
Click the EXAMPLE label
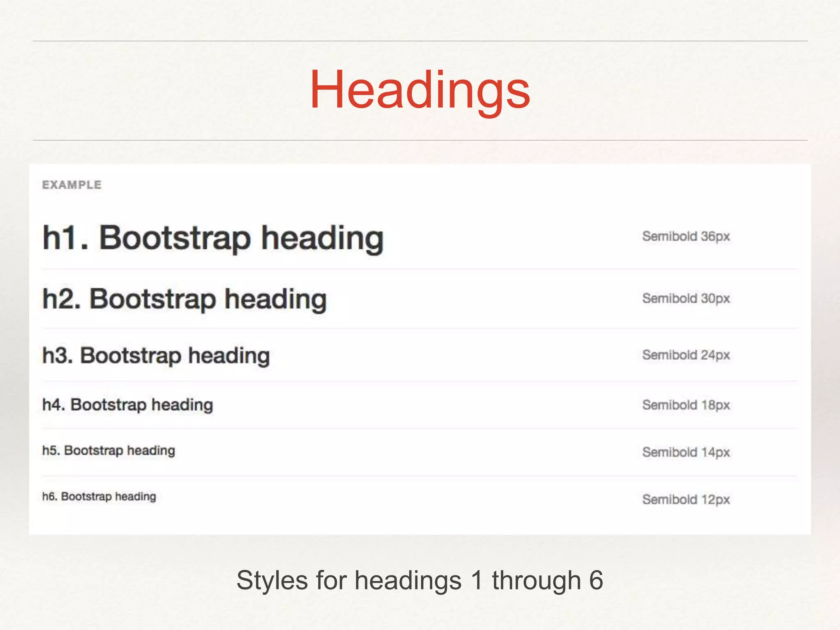pyautogui.click(x=72, y=185)
